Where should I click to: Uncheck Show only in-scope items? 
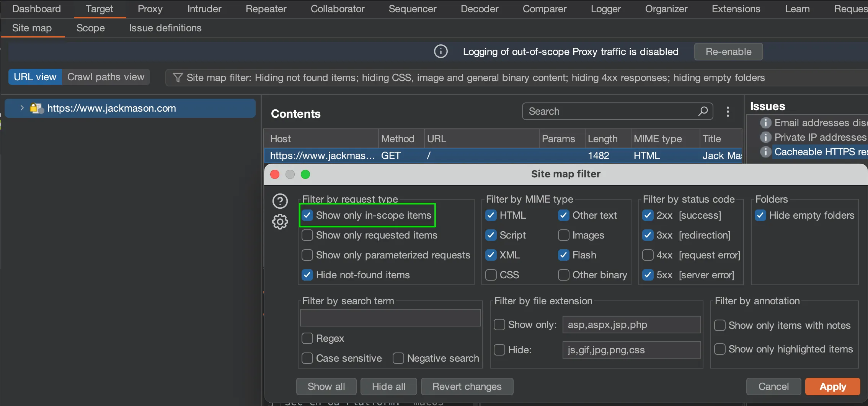pos(307,215)
